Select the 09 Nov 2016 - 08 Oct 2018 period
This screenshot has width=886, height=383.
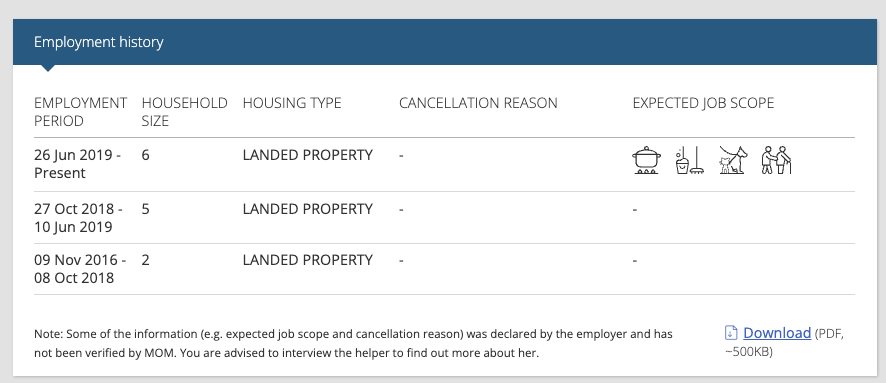[x=80, y=269]
